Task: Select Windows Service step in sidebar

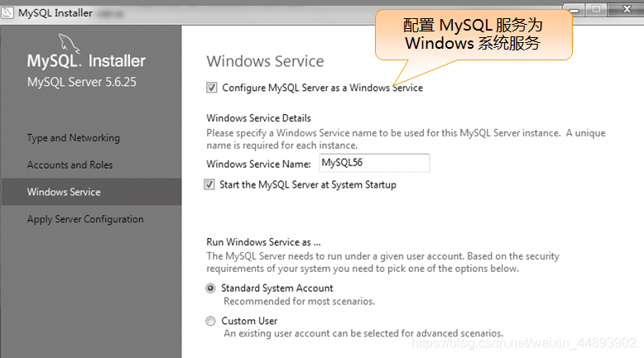Action: [x=91, y=192]
